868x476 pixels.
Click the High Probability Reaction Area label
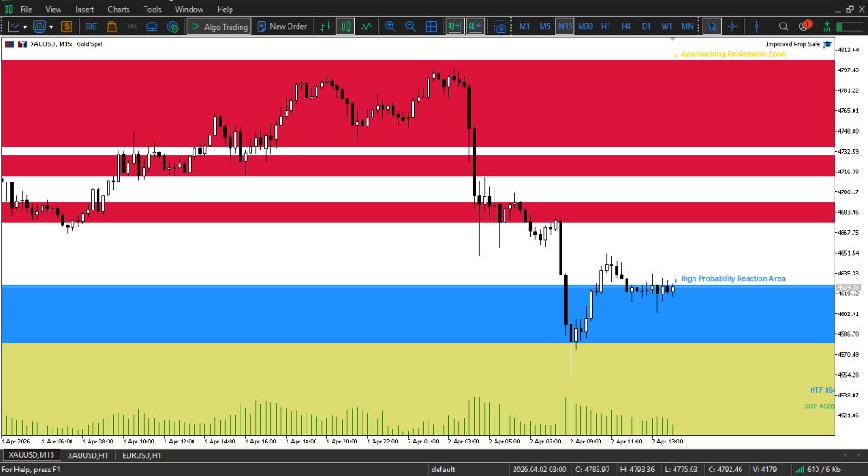(733, 278)
